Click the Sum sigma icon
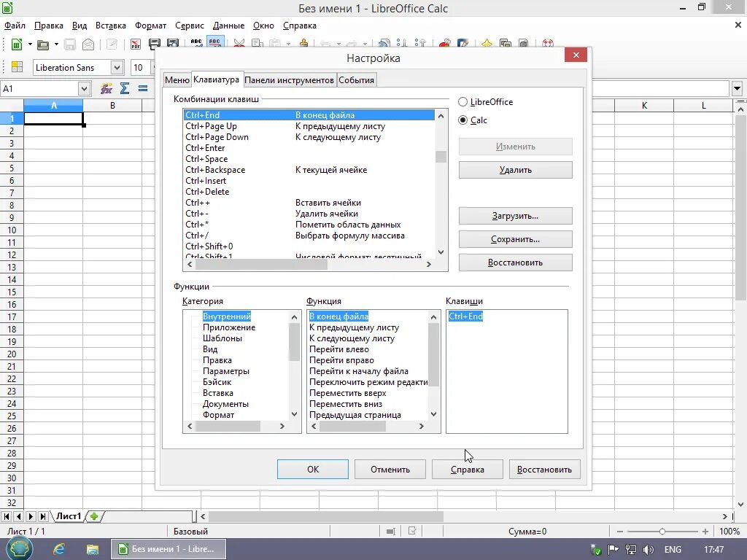The height and width of the screenshot is (560, 747). (x=125, y=88)
